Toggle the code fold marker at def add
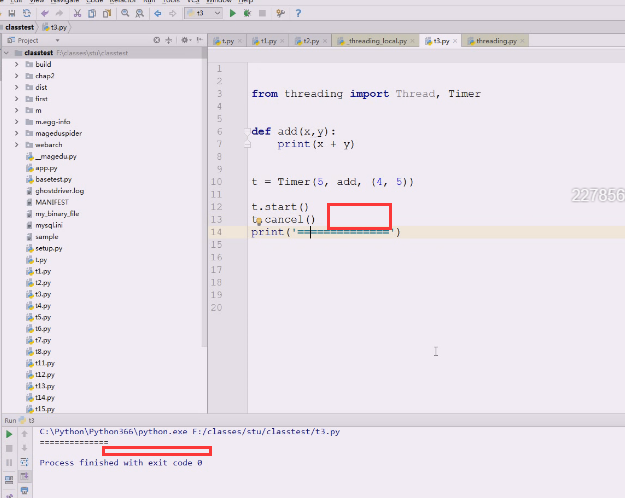625x498 pixels. pyautogui.click(x=247, y=132)
